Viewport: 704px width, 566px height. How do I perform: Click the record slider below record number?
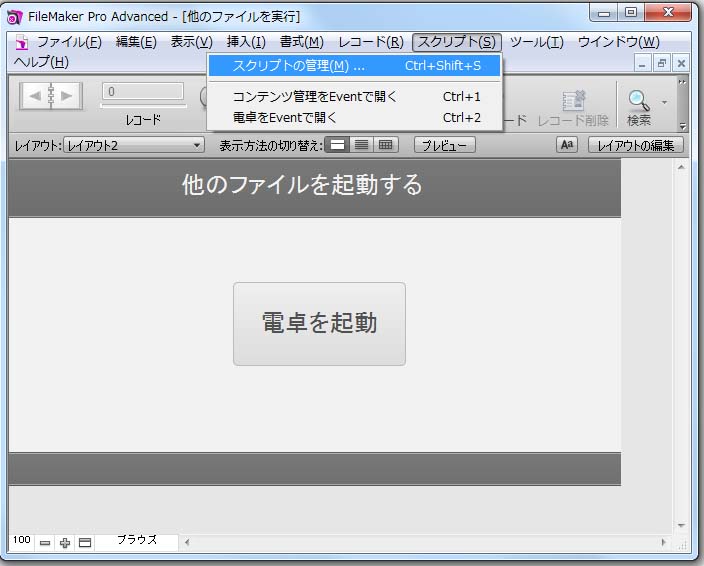143,106
